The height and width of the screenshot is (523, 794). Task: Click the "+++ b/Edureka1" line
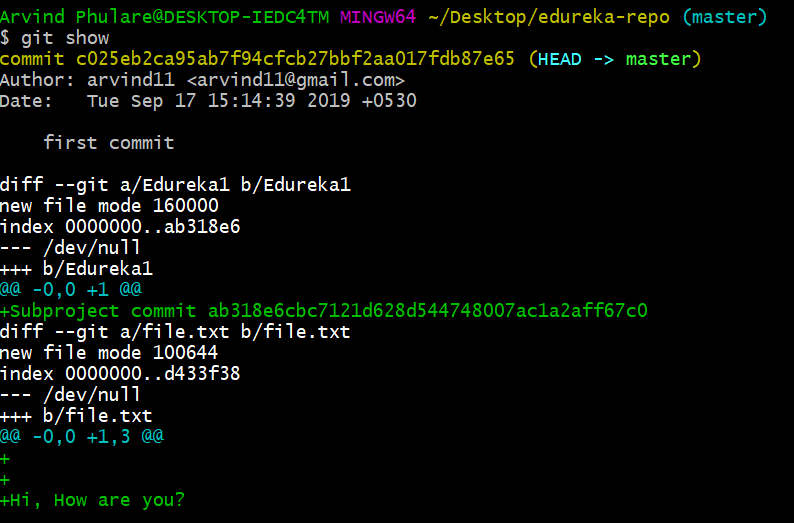(x=76, y=269)
